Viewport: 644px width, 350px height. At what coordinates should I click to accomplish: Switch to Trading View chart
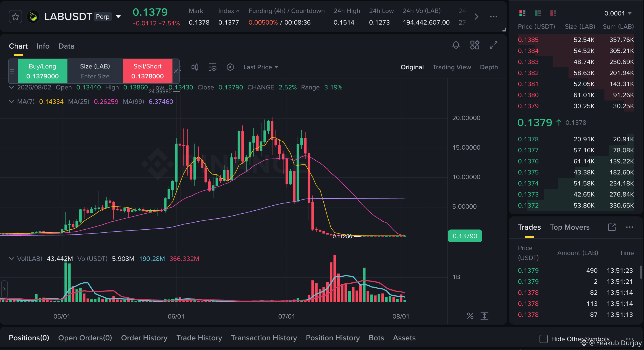coord(452,67)
